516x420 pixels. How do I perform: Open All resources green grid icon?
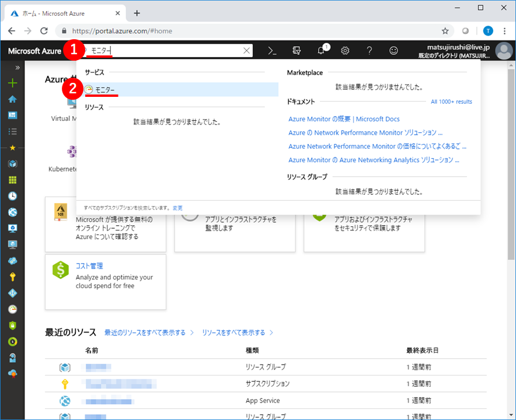coord(12,180)
